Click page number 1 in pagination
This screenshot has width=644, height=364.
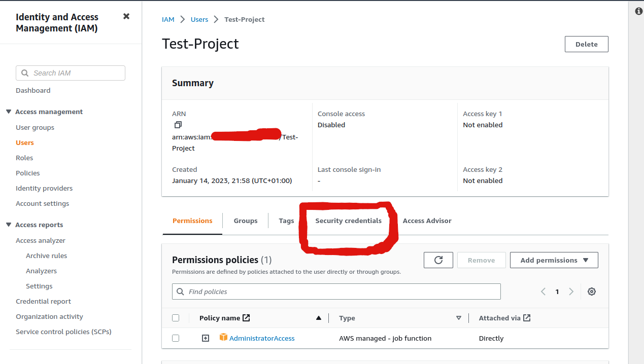point(557,292)
